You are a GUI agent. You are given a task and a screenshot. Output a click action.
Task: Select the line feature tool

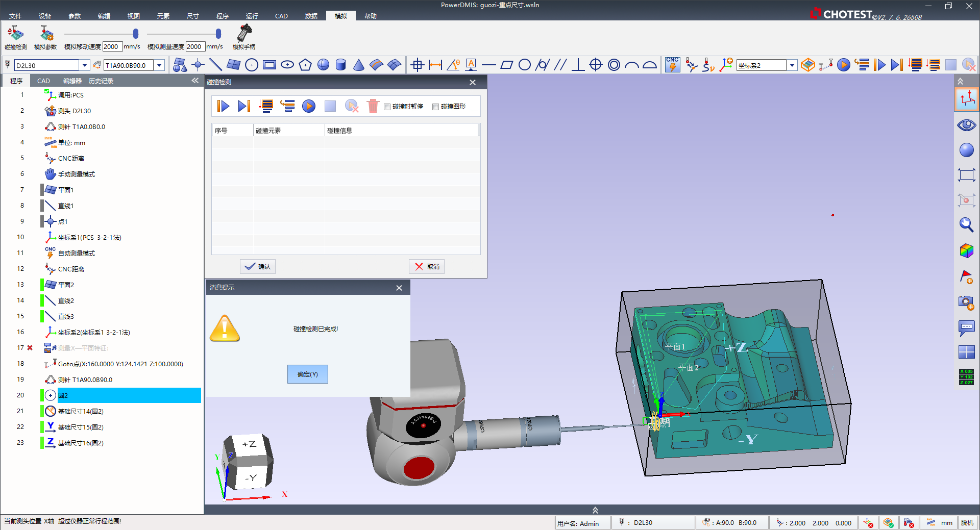(216, 65)
